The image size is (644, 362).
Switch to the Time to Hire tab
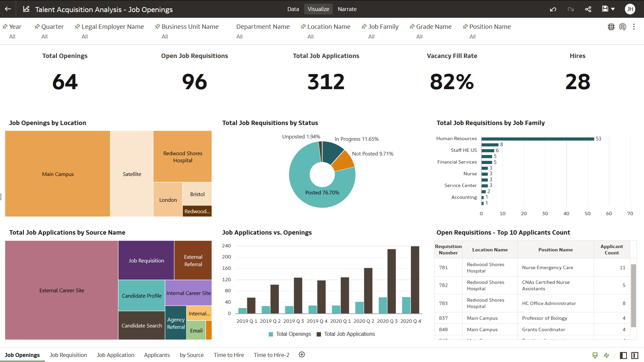[229, 355]
